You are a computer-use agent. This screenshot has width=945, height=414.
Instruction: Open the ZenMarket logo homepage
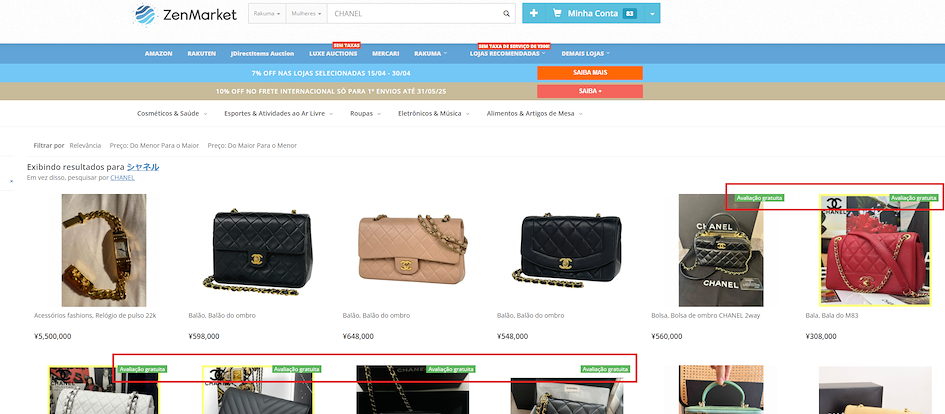click(185, 14)
